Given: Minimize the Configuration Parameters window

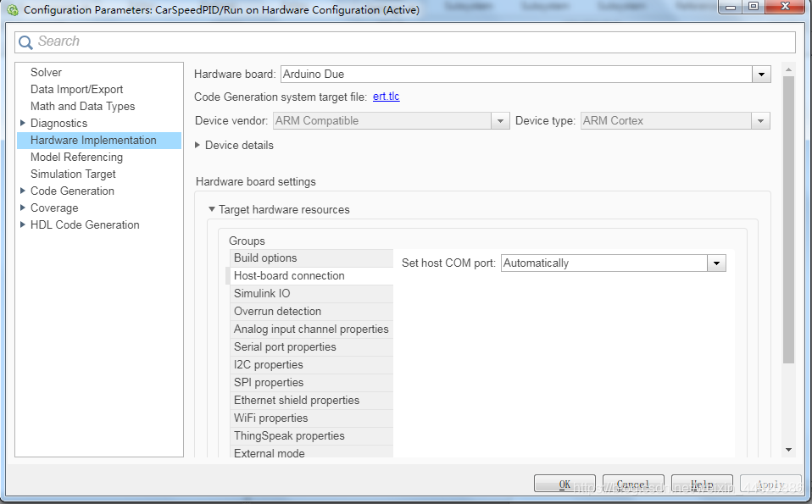Looking at the screenshot, I should tap(731, 8).
